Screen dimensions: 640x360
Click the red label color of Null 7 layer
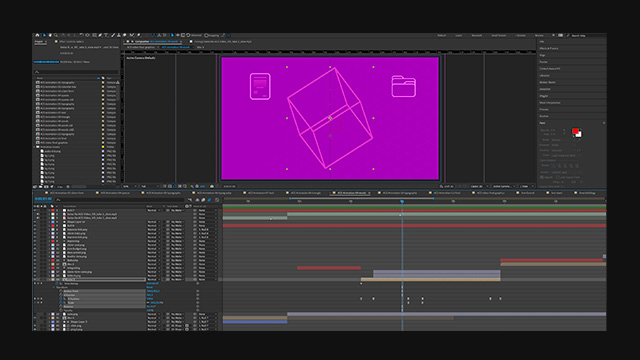coord(53,210)
